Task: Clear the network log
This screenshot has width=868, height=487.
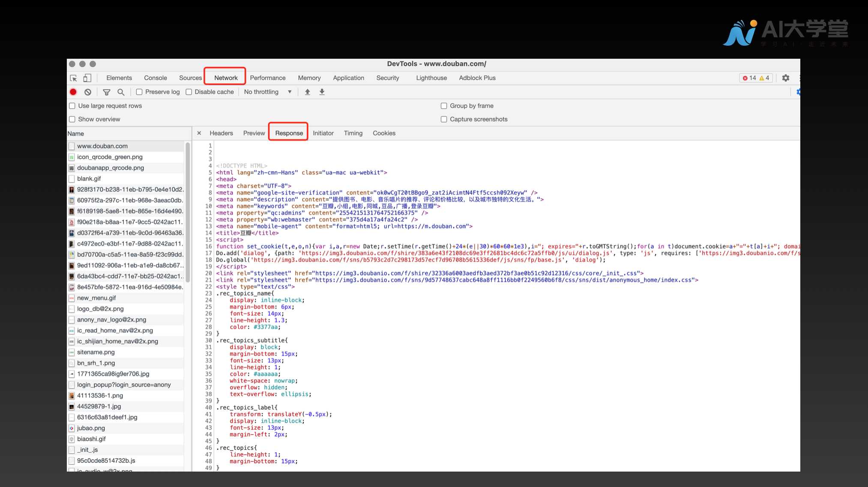Action: (x=88, y=92)
